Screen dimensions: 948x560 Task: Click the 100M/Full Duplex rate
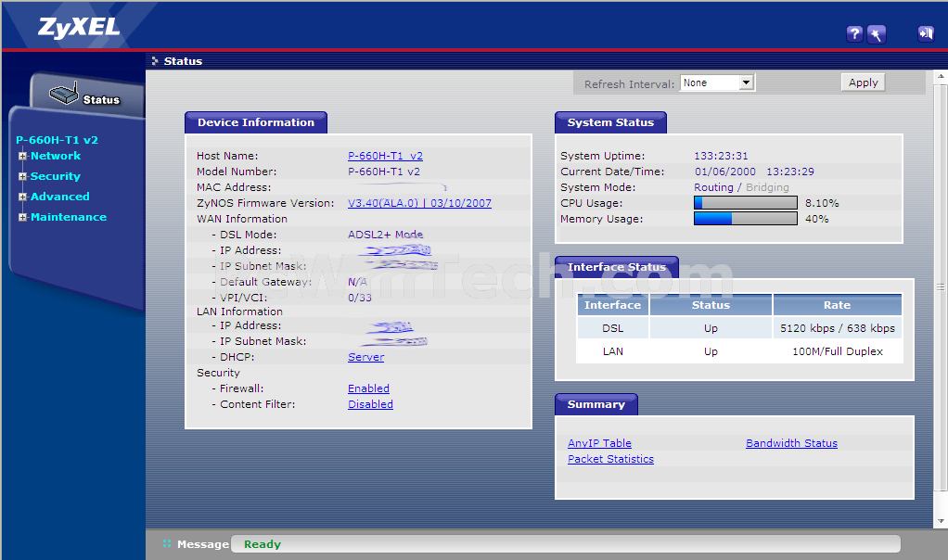(x=838, y=351)
